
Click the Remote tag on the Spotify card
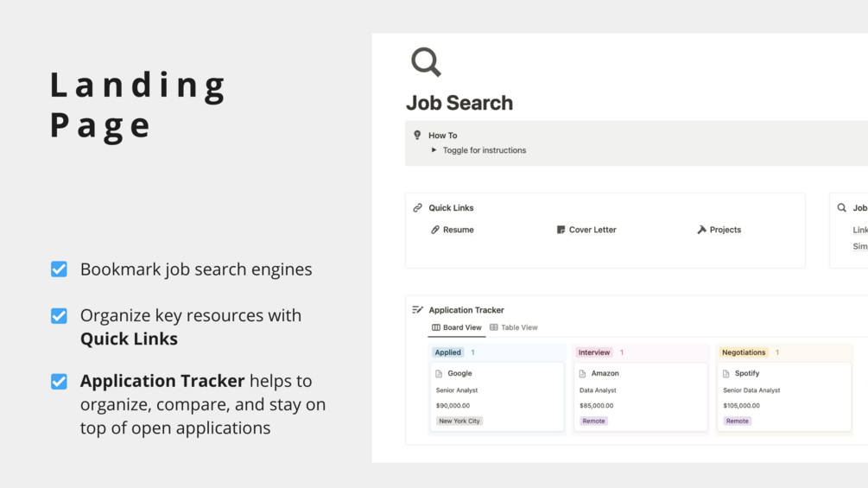737,421
